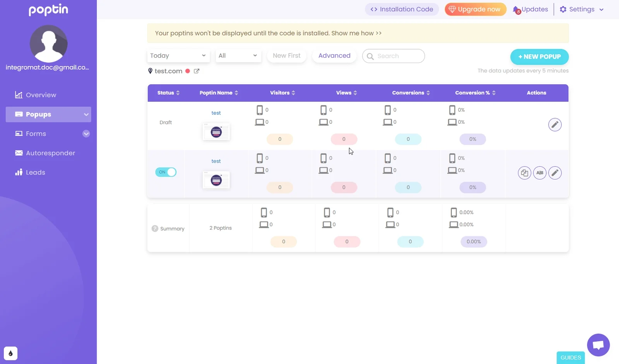
Task: Open test.com external link icon
Action: (x=197, y=71)
